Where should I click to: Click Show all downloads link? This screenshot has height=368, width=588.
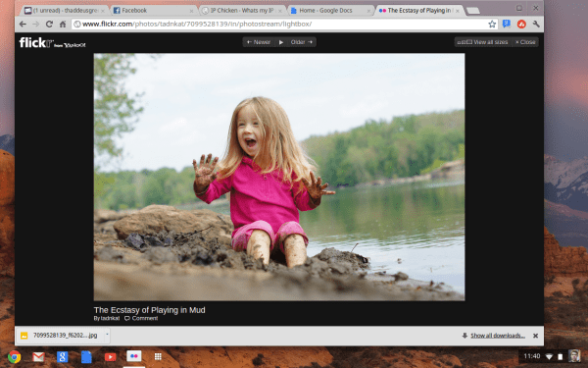point(498,336)
